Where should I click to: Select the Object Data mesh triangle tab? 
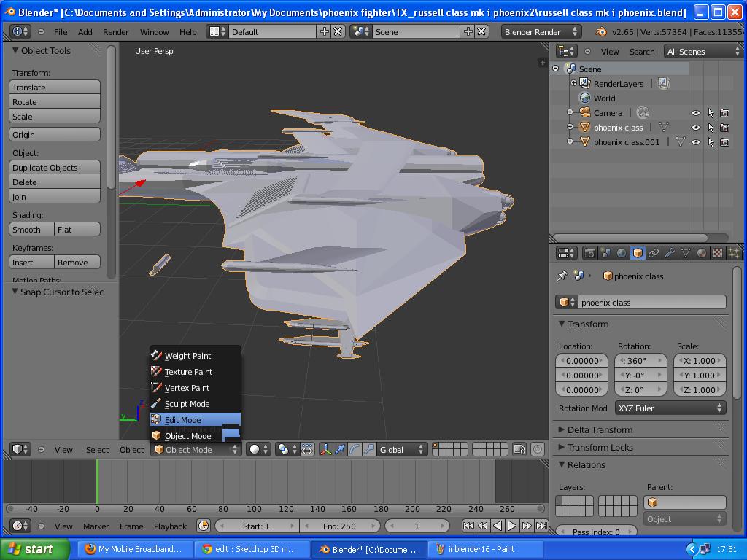[686, 253]
